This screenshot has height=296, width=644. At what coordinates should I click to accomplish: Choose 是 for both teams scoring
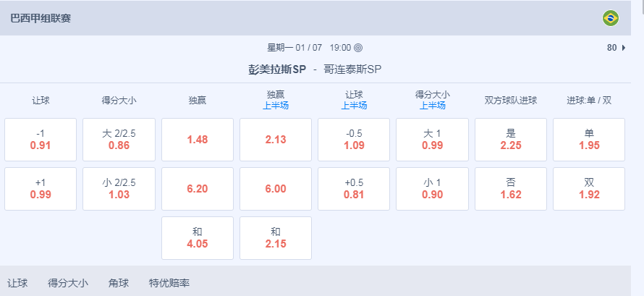(510, 140)
